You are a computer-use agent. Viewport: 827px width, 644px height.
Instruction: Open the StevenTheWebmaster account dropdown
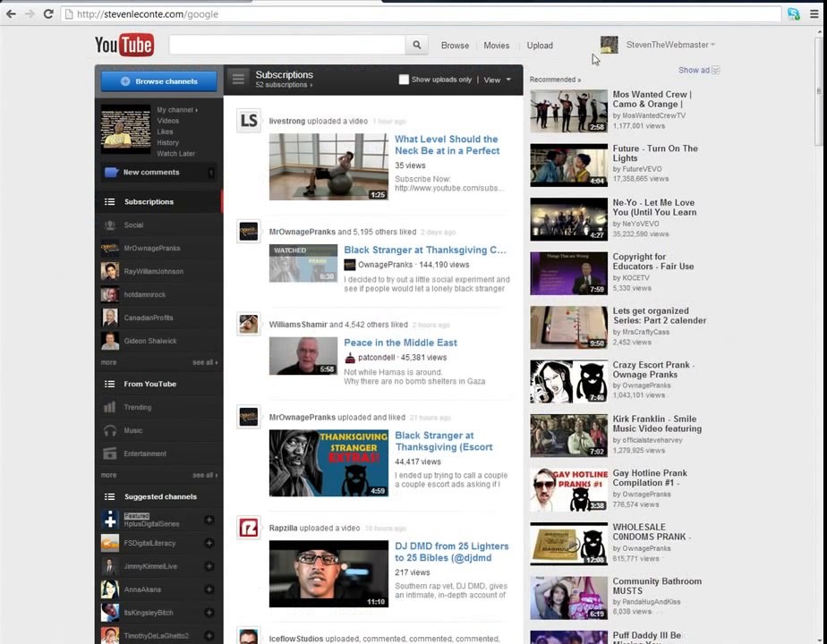670,45
